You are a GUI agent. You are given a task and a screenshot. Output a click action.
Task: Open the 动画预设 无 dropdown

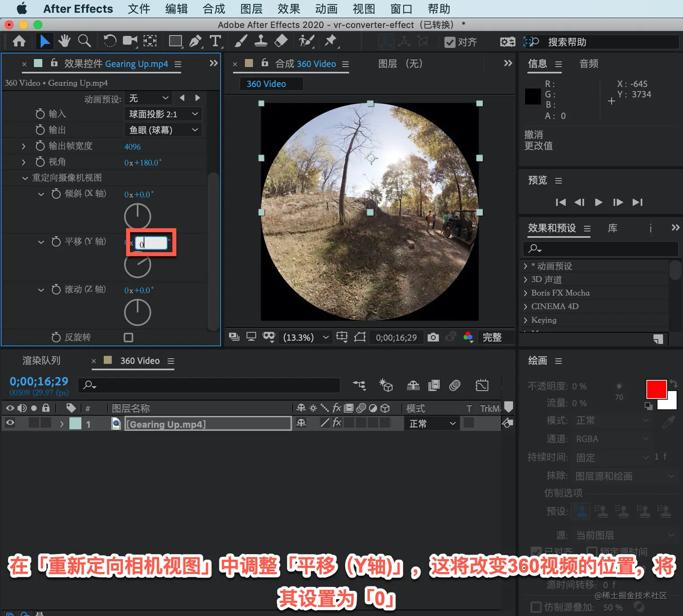point(148,98)
